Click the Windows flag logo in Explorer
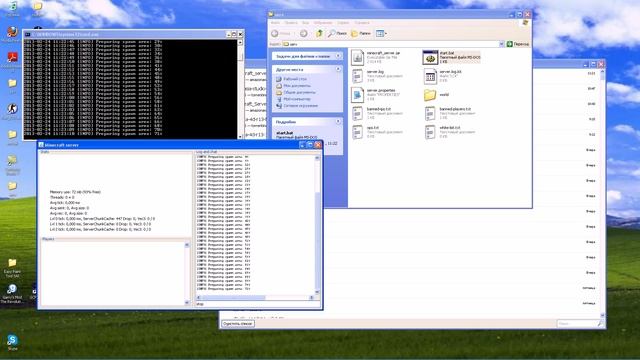The width and height of the screenshot is (640, 360). click(525, 23)
